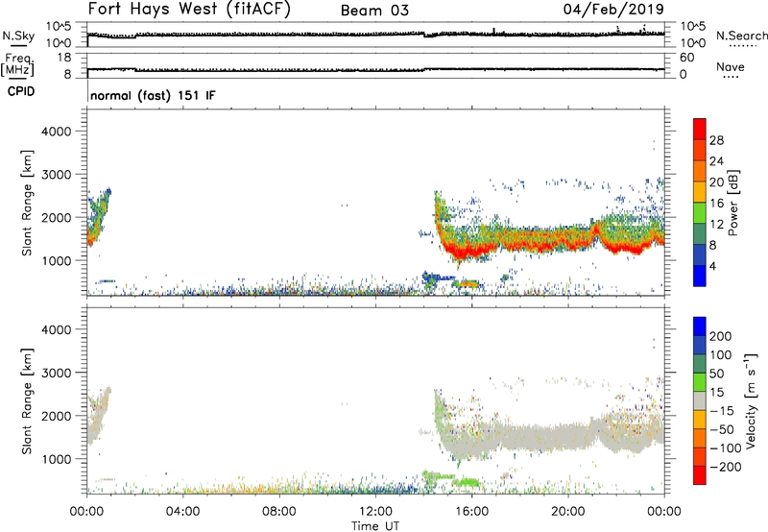Click the '08:00' time tick label
The height and width of the screenshot is (532, 768).
click(279, 512)
